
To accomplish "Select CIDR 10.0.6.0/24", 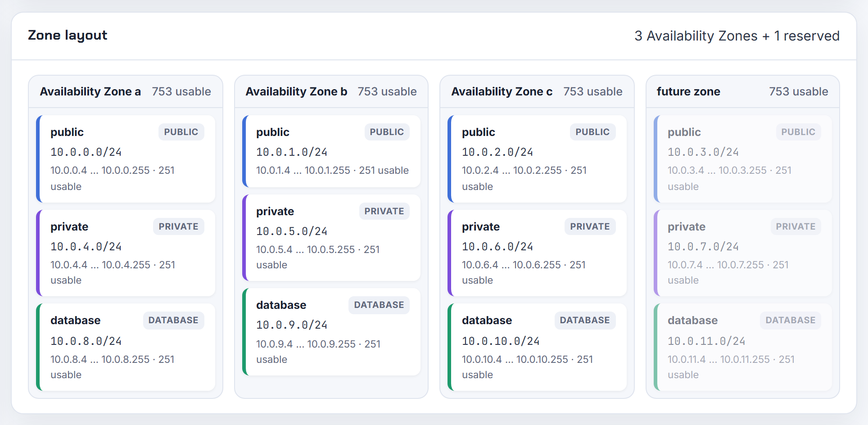I will tap(497, 247).
